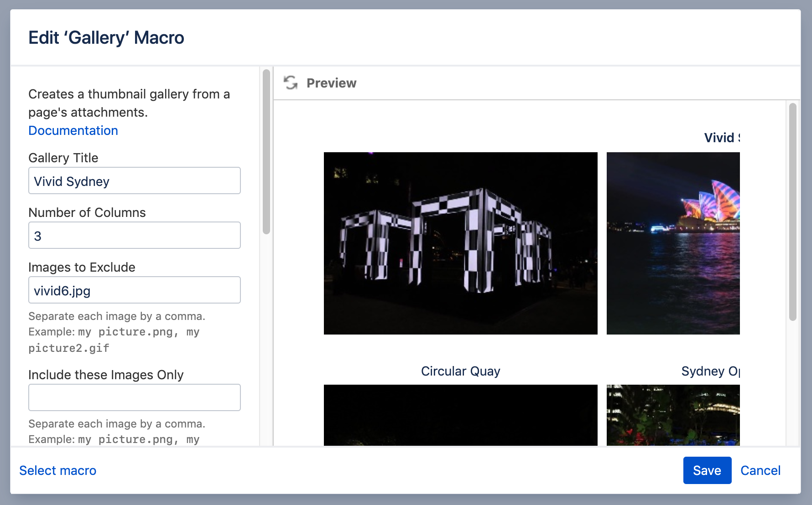
Task: Click the refresh preview icon
Action: (291, 83)
